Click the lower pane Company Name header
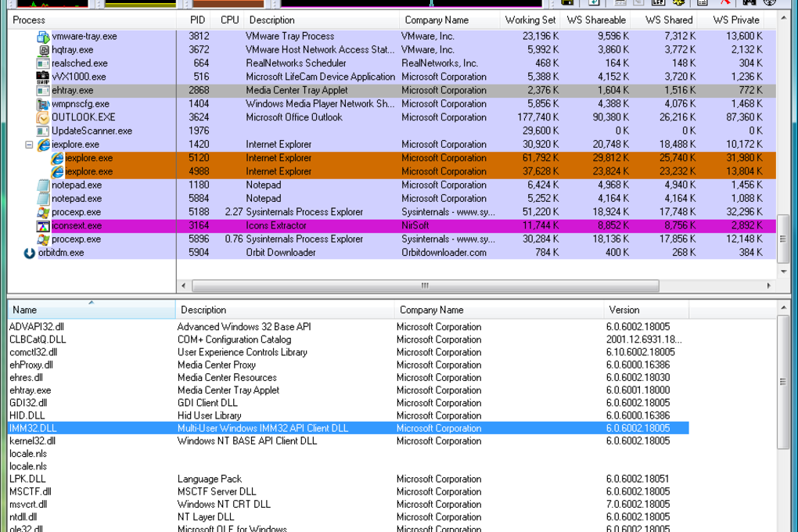798x532 pixels. tap(499, 310)
